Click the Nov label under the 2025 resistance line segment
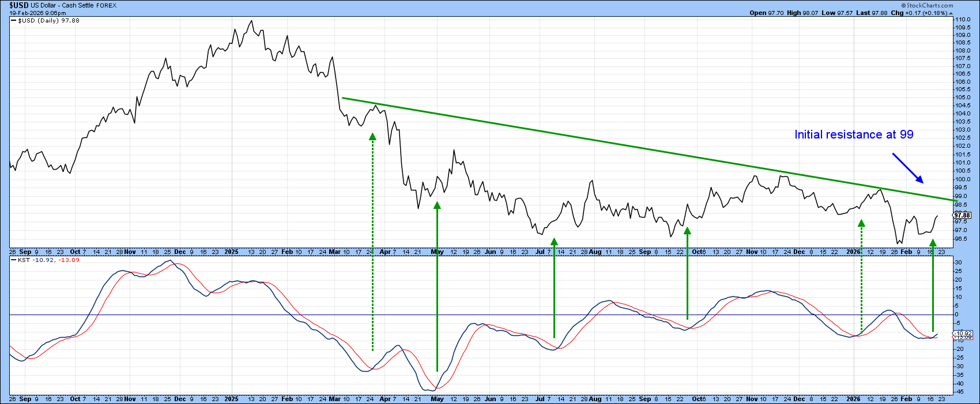 point(751,252)
